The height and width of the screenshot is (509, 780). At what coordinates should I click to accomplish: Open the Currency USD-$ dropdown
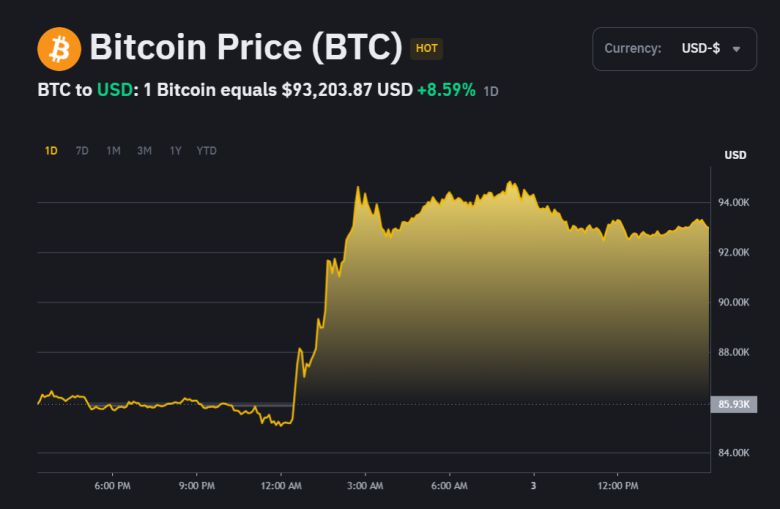click(674, 49)
